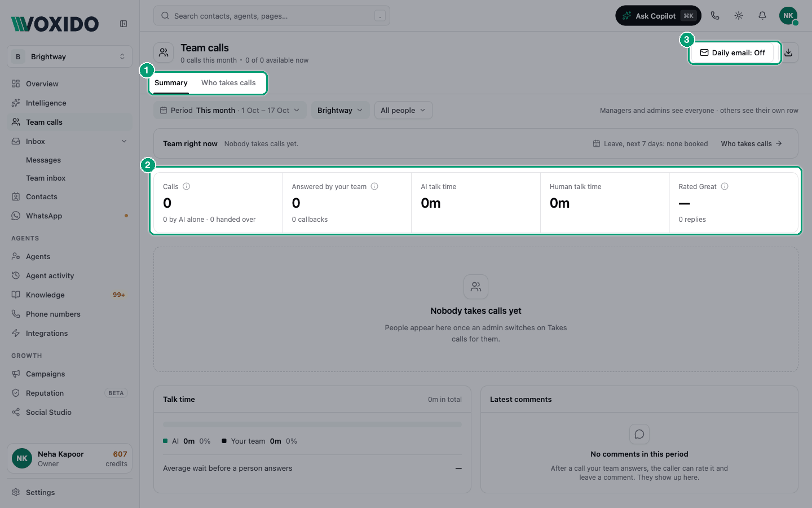Click the Talk time progress bar
The image size is (812, 508).
click(312, 424)
